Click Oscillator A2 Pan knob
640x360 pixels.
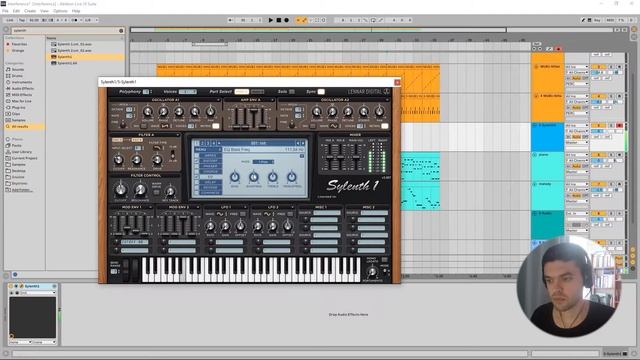point(380,111)
